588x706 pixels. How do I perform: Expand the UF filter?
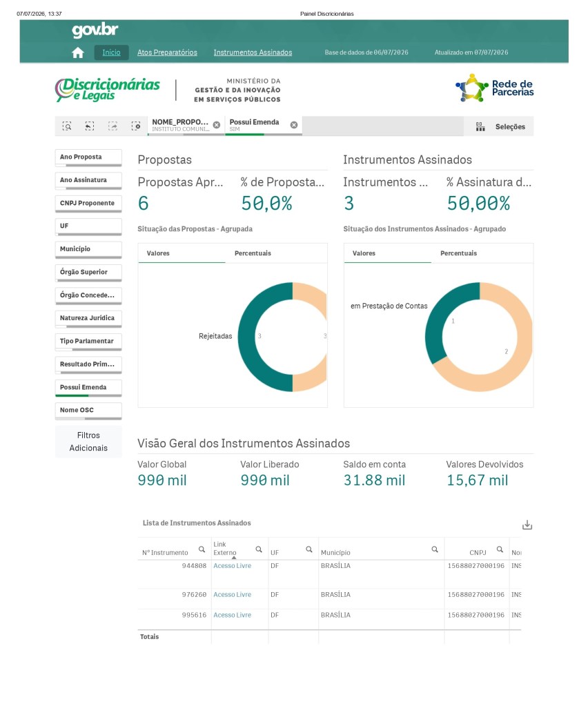[88, 226]
